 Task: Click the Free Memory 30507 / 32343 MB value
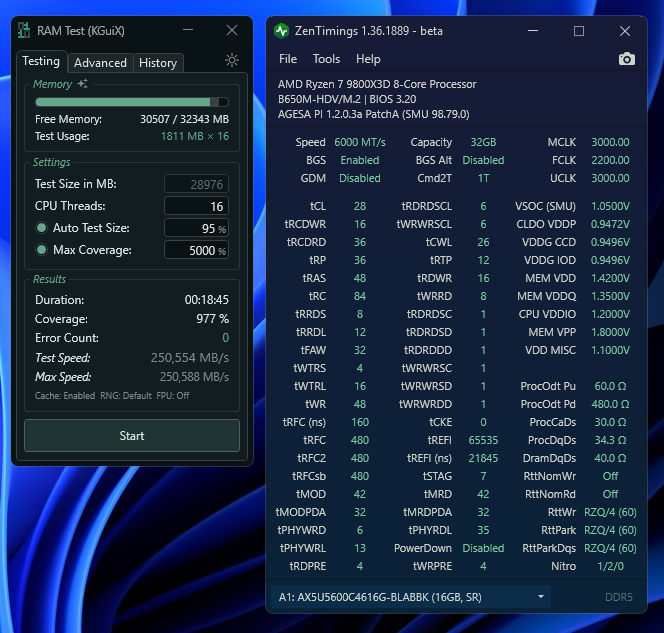[x=184, y=119]
